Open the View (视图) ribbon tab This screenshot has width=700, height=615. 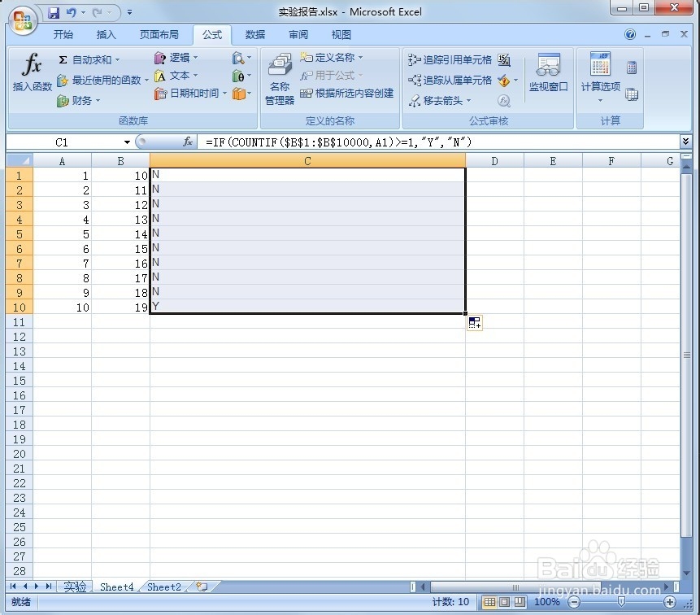tap(341, 35)
